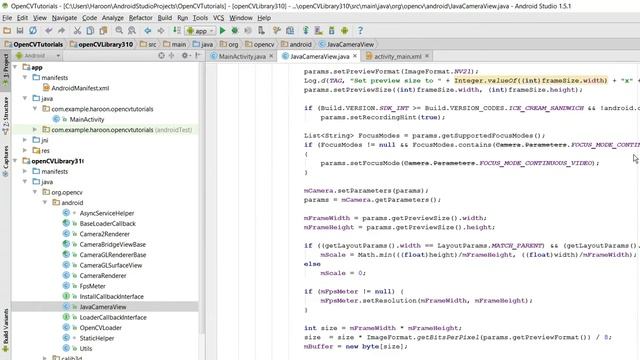Open the Refactor menu
640x360 pixels.
click(140, 18)
